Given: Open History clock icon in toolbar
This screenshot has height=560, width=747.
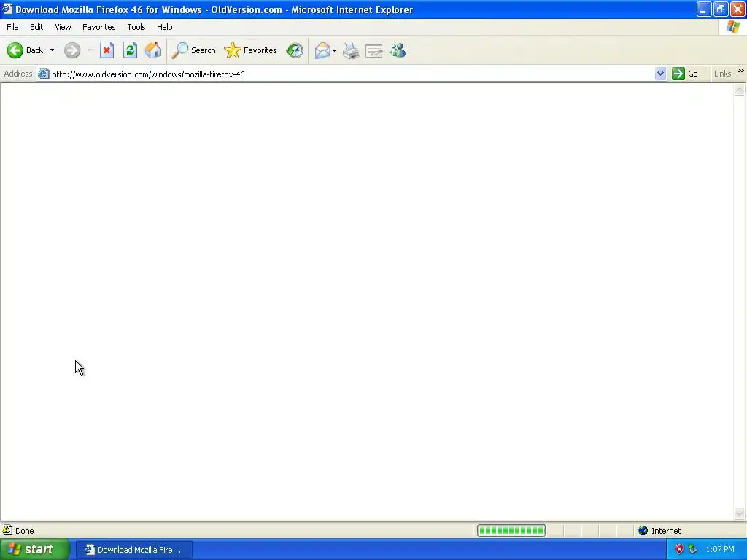Looking at the screenshot, I should pos(295,50).
